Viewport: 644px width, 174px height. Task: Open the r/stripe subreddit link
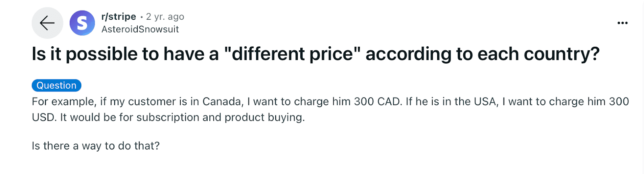119,17
